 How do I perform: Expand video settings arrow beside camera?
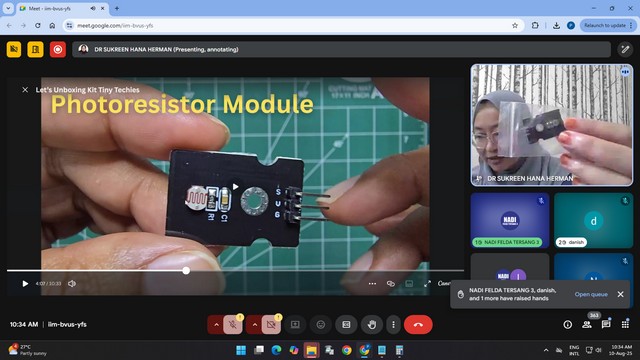pyautogui.click(x=254, y=325)
